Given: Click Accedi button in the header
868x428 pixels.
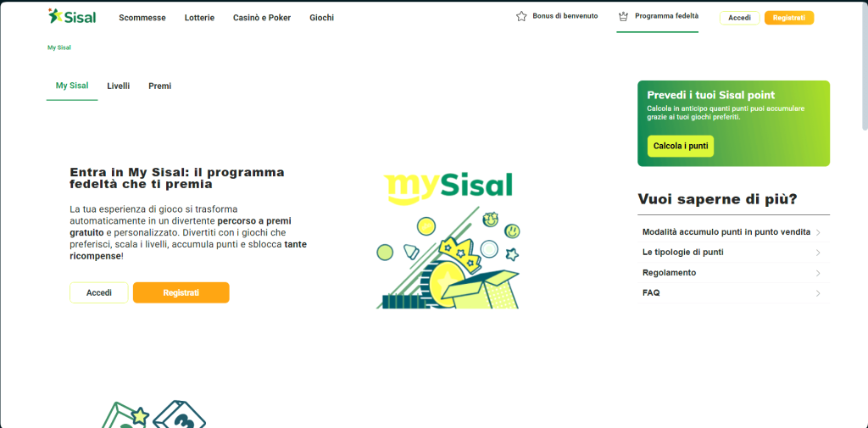Looking at the screenshot, I should coord(739,18).
